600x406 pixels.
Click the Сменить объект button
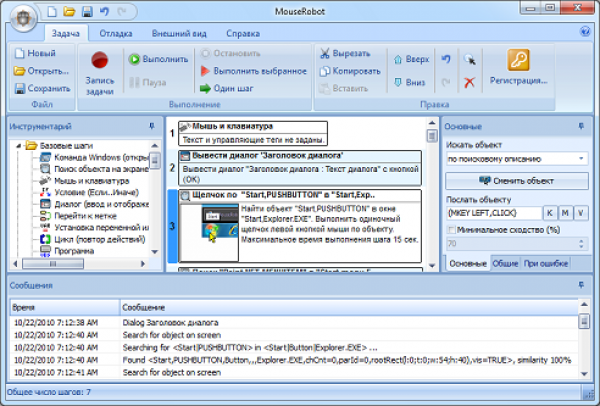516,180
